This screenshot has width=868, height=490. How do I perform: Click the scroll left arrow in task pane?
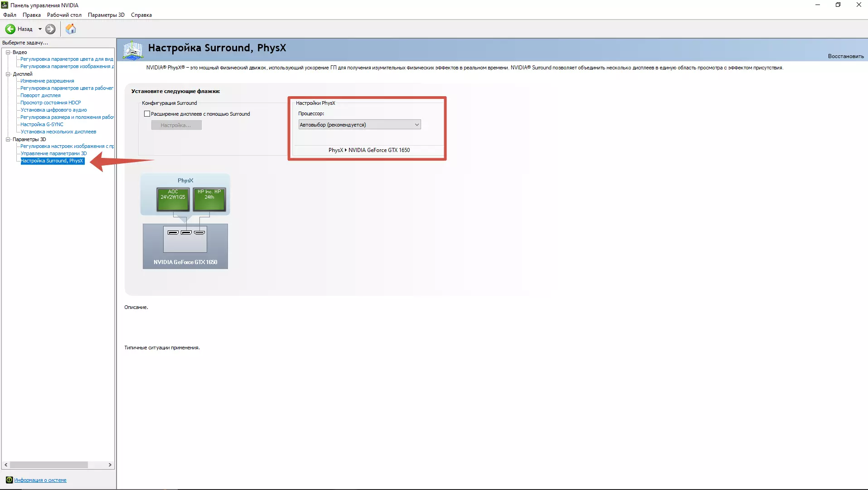(x=6, y=465)
